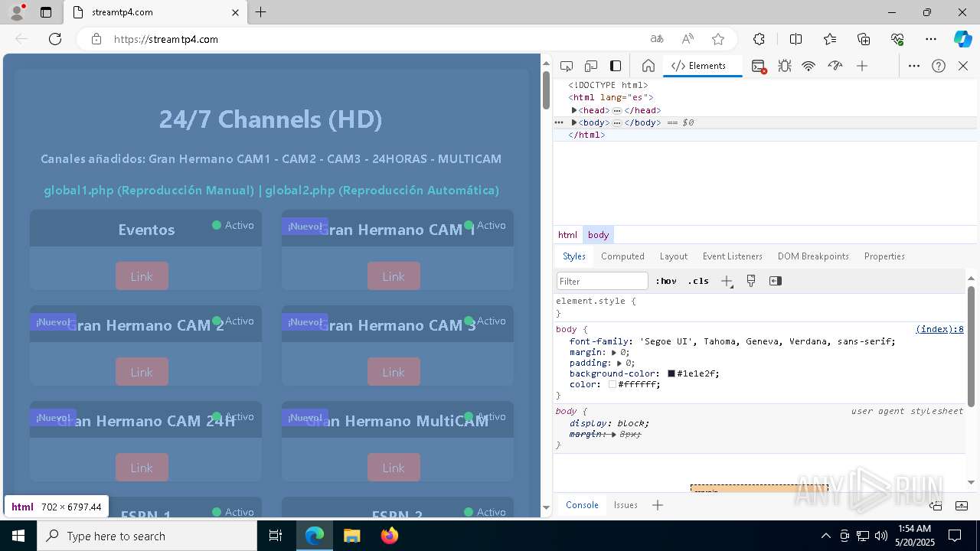Image resolution: width=980 pixels, height=551 pixels.
Task: Open the Layout tab
Action: click(x=674, y=256)
